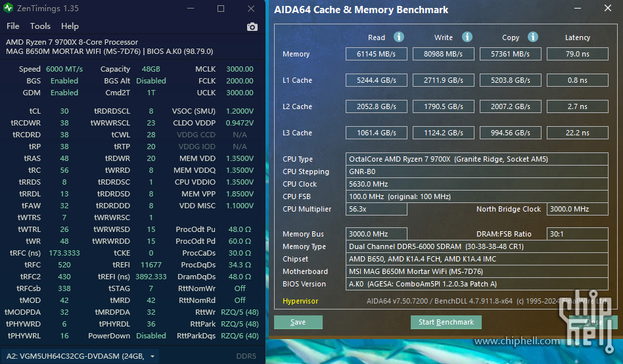The height and width of the screenshot is (364, 623).
Task: Open the Write info icon in AIDA64
Action: click(x=467, y=37)
